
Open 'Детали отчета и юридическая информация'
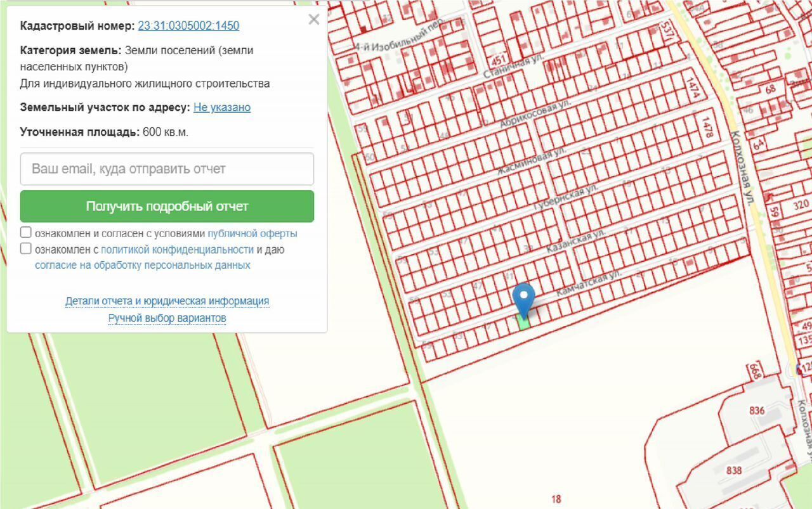[167, 301]
